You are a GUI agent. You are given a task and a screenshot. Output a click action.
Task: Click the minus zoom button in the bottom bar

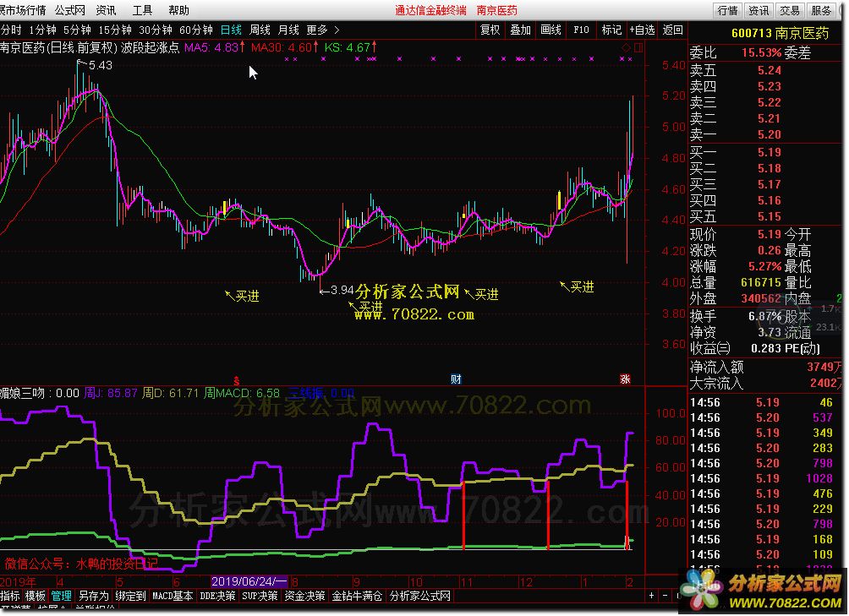(x=666, y=596)
